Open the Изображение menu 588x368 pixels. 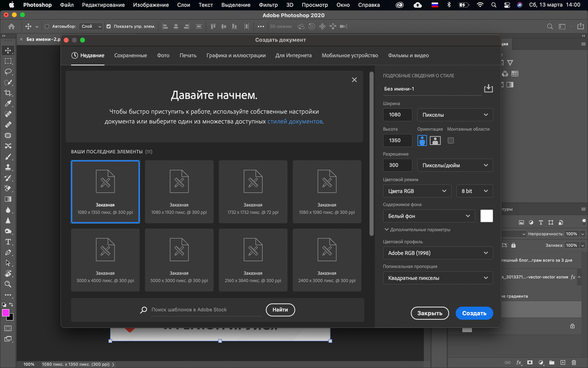click(x=150, y=5)
